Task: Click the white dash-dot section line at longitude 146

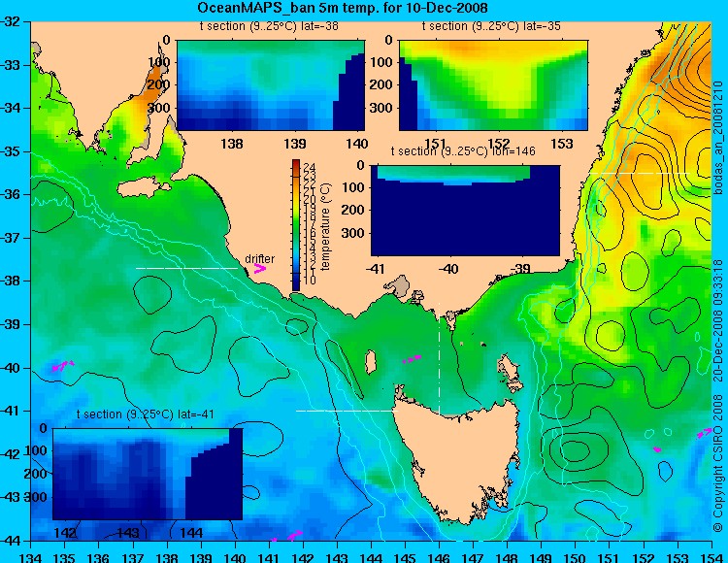Action: point(439,358)
